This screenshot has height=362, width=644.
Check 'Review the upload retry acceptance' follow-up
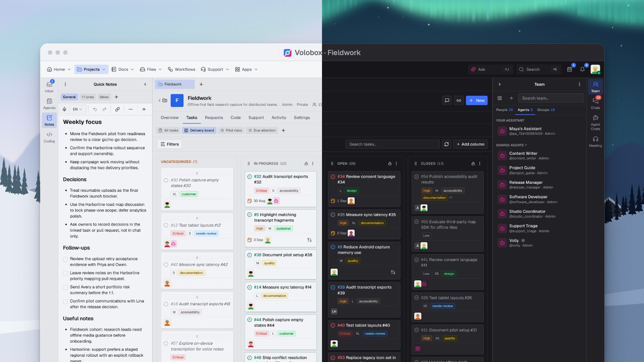(65, 259)
